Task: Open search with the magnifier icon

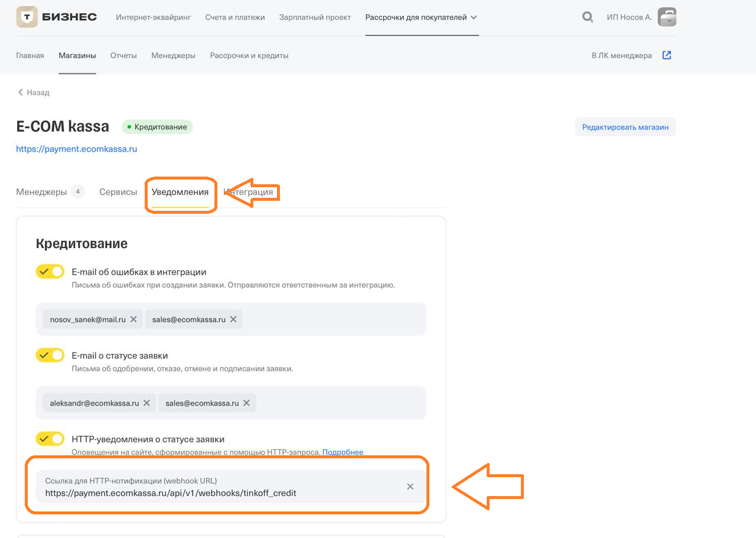Action: pyautogui.click(x=587, y=17)
